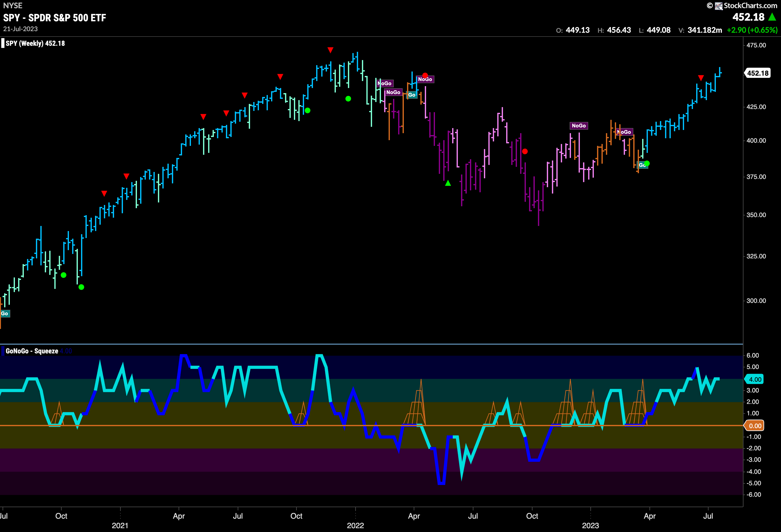781x532 pixels.
Task: Click the +2.90 (+0.65%) change value
Action: click(752, 30)
